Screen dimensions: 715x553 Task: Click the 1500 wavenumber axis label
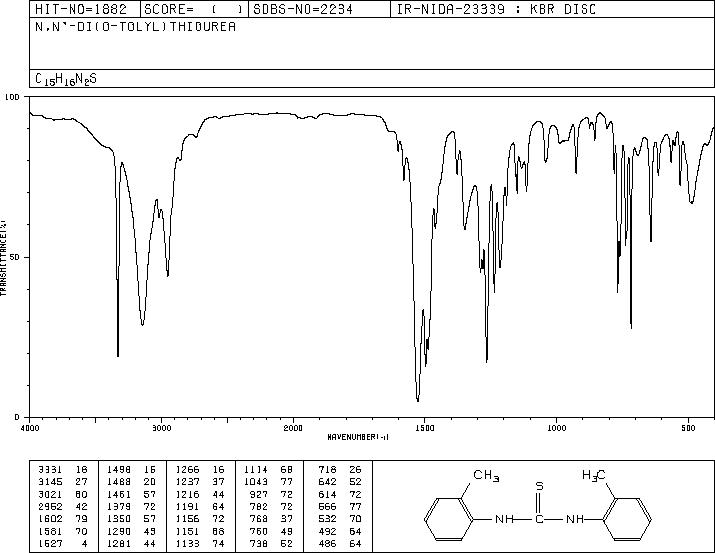pos(425,428)
